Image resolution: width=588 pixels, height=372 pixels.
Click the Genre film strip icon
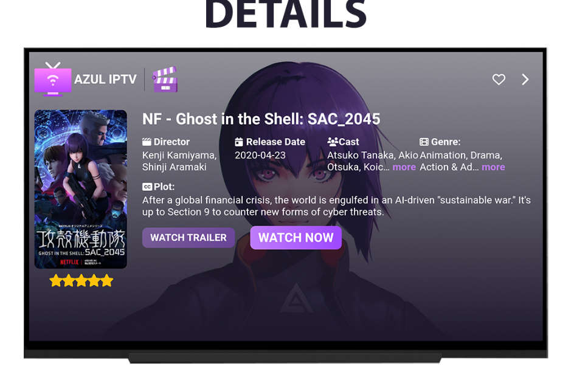424,142
